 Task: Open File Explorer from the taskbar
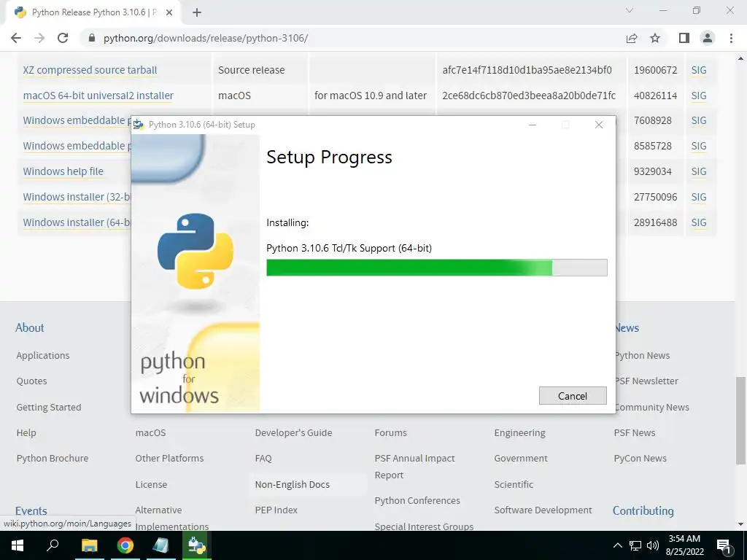(x=89, y=545)
